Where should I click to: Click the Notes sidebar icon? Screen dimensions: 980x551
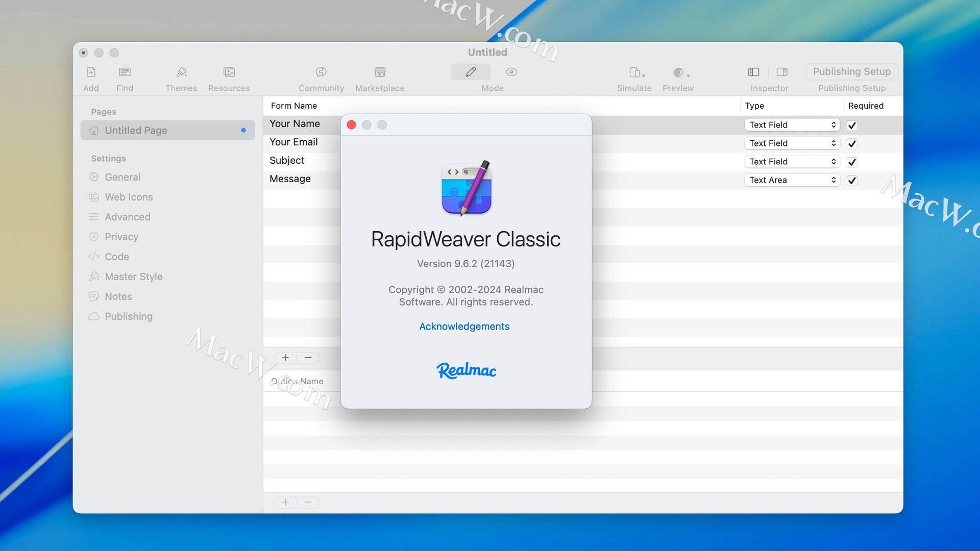[x=94, y=296]
